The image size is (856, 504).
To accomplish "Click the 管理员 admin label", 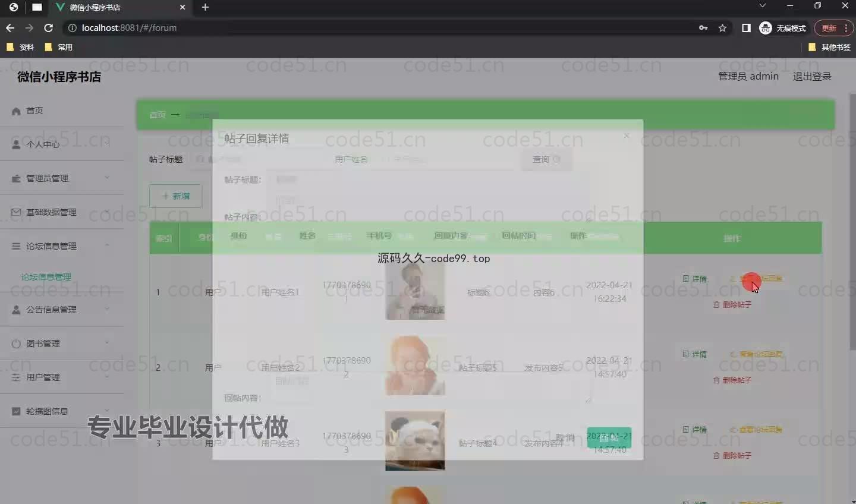I will 748,76.
